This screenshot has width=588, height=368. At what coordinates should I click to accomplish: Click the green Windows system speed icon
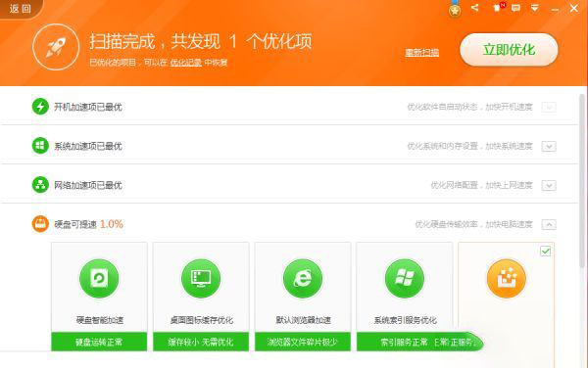point(40,146)
